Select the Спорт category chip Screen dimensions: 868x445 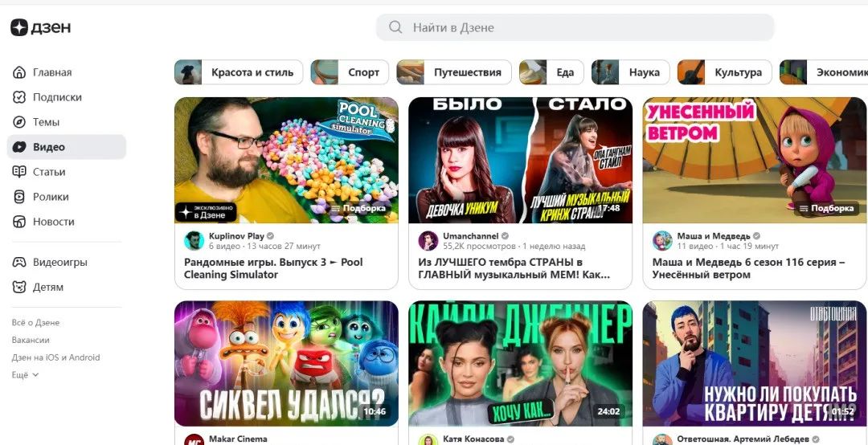coord(350,72)
